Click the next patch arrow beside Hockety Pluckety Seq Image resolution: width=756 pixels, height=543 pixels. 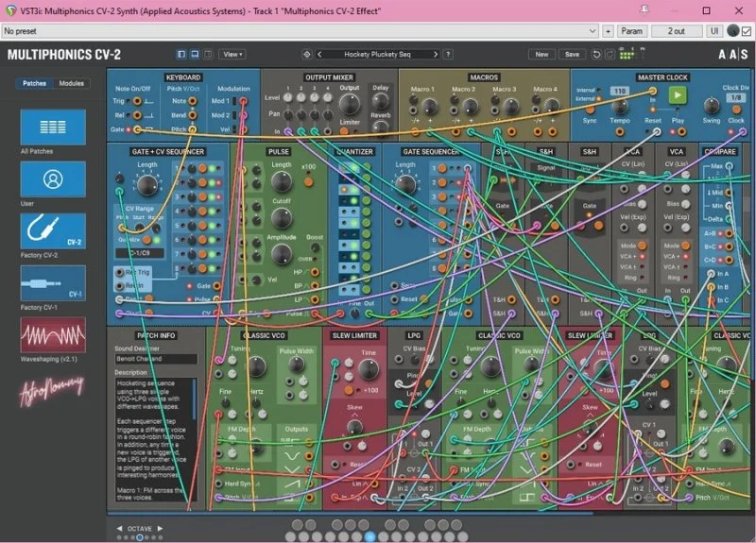coord(436,55)
